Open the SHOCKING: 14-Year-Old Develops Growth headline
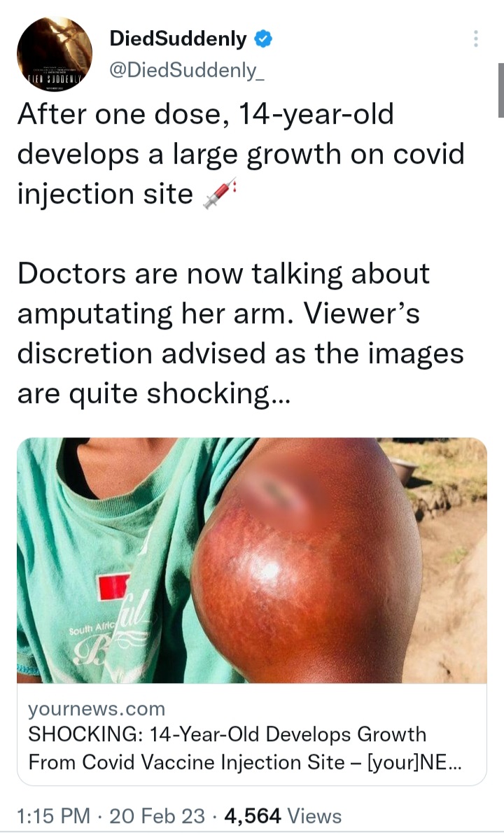The image size is (504, 835). click(x=227, y=734)
